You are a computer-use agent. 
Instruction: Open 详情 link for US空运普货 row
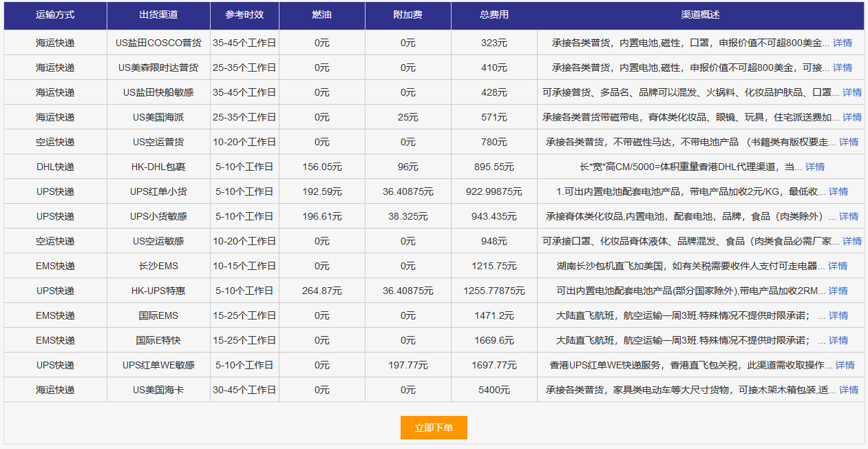coord(849,142)
